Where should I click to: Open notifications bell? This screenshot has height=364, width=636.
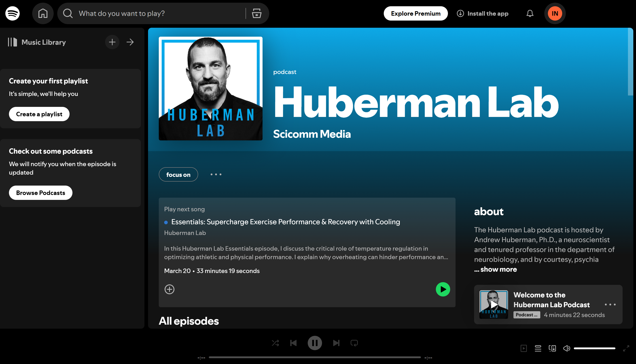[x=530, y=13]
